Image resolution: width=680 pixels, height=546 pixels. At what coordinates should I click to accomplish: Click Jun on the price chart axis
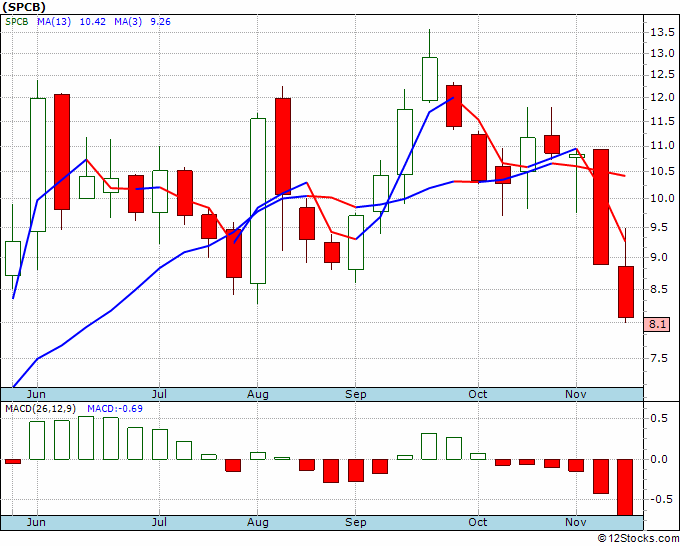[x=36, y=394]
